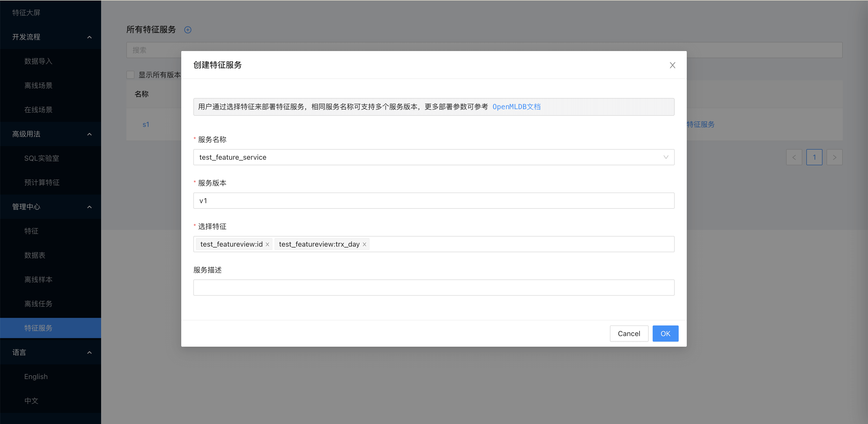Open the OpenMLDB文档 link
Screen dimensions: 868x424
[x=516, y=107]
